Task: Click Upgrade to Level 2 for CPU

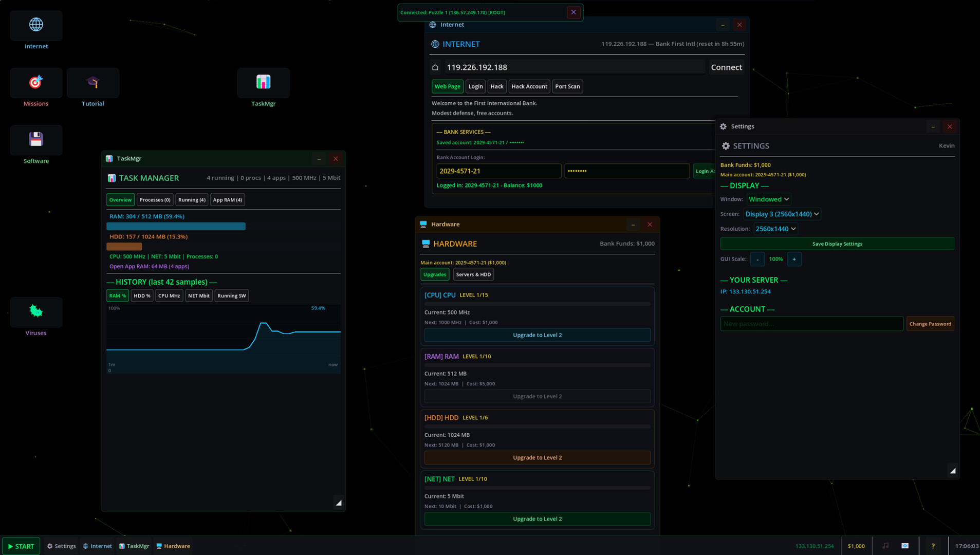Action: pos(537,335)
